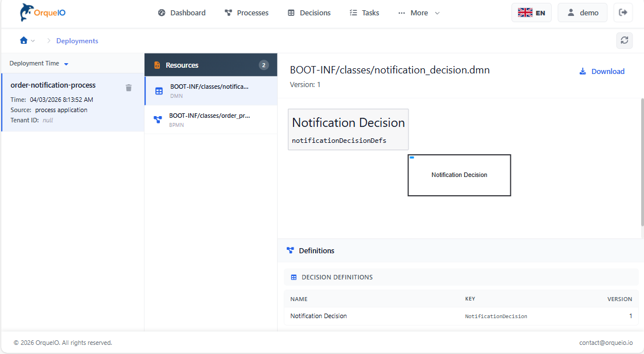Click the BPMN resource diagram icon
This screenshot has height=354, width=644.
pyautogui.click(x=158, y=120)
